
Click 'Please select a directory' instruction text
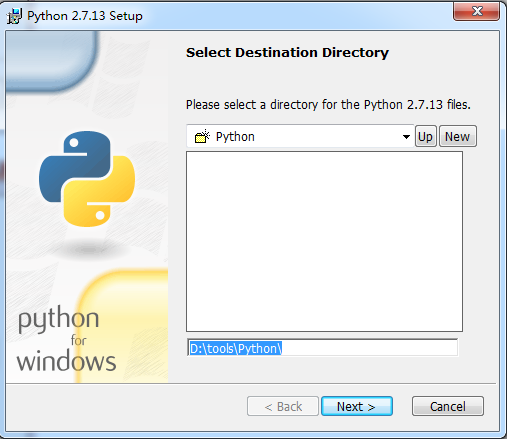tap(328, 105)
